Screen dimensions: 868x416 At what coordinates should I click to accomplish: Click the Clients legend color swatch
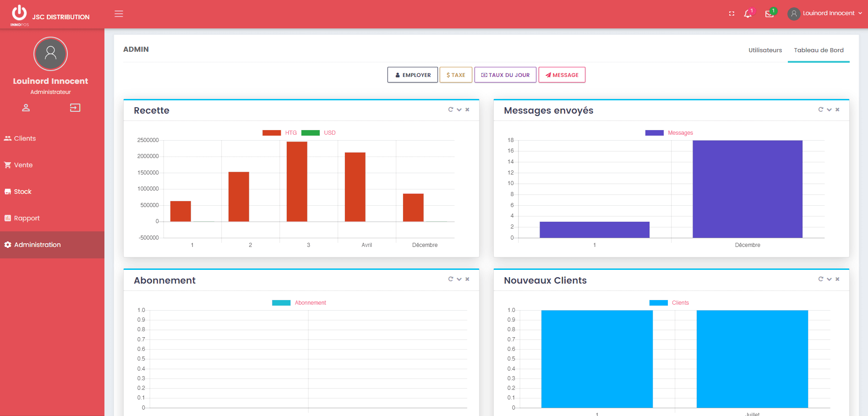tap(658, 303)
